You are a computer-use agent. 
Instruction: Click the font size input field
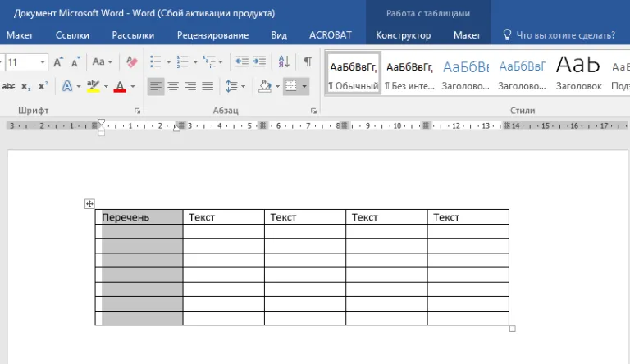coord(21,62)
